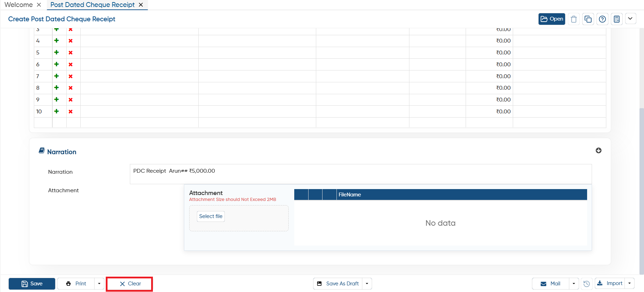
Task: Add a row using green plus in row 8
Action: pos(57,88)
